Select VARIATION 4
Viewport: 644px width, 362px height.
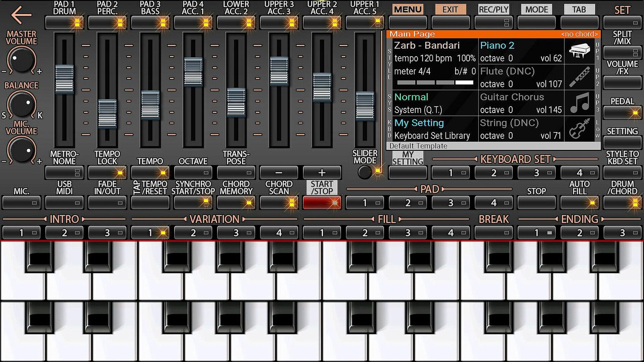[279, 233]
